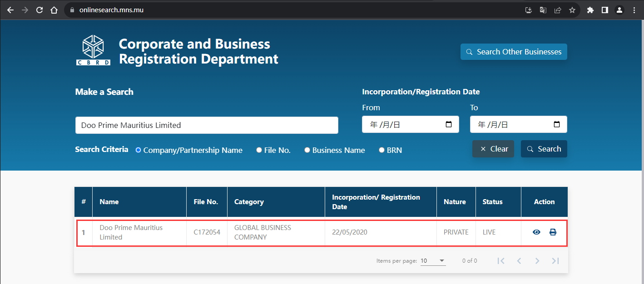The image size is (644, 284).
Task: Open the browser profile avatar
Action: point(619,10)
